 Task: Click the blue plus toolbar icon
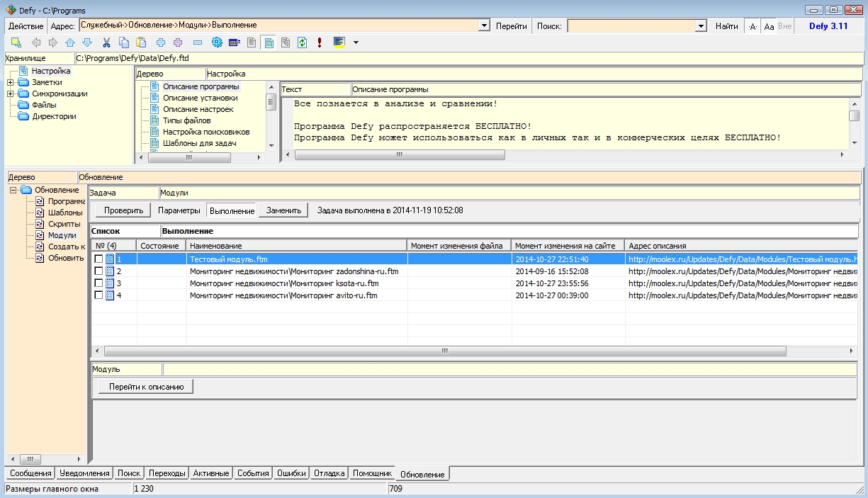pyautogui.click(x=161, y=43)
